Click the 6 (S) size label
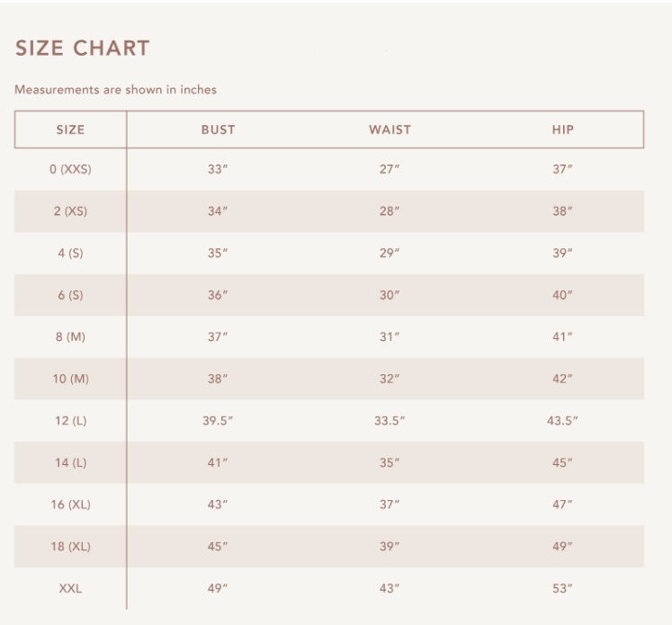Screen dimensions: 672x625 70,295
